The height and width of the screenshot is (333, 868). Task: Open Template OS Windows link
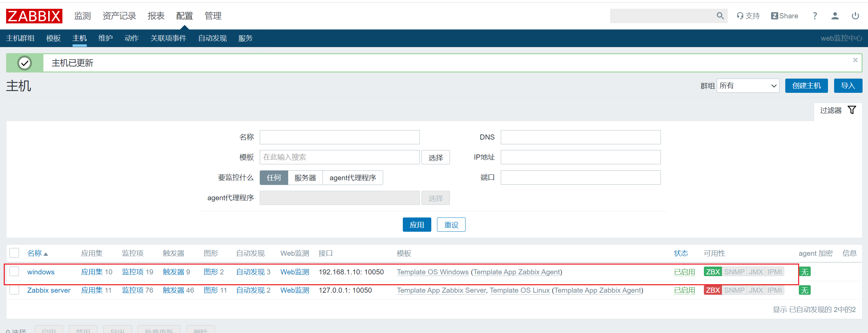(433, 272)
